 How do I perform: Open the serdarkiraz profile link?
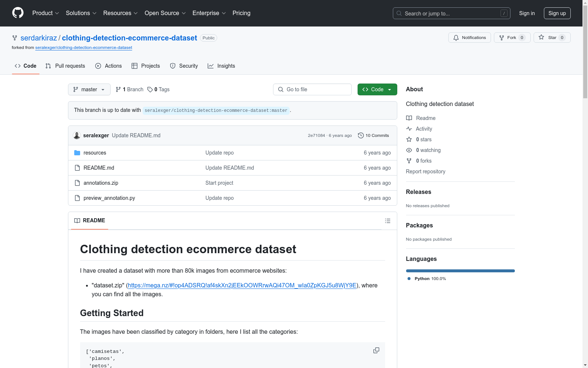(x=39, y=38)
